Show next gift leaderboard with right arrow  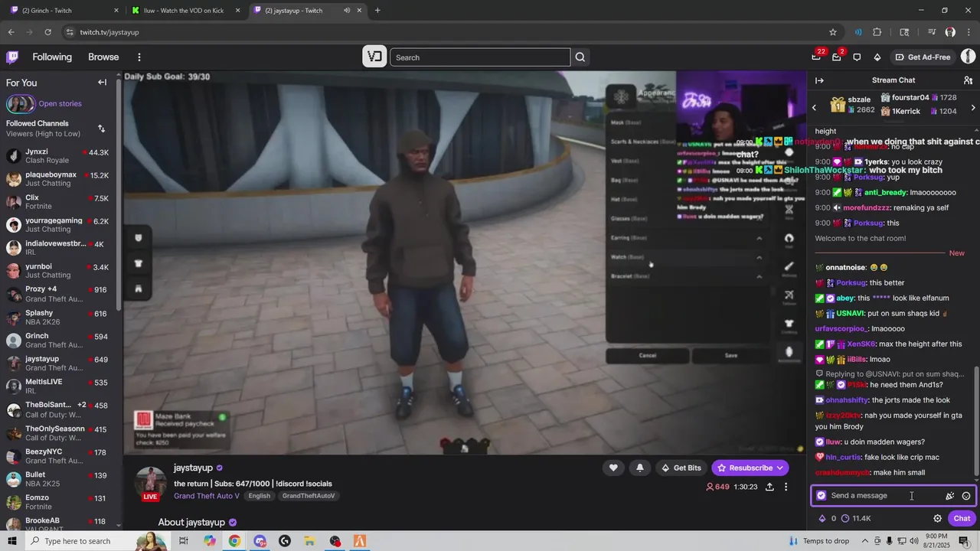click(973, 108)
